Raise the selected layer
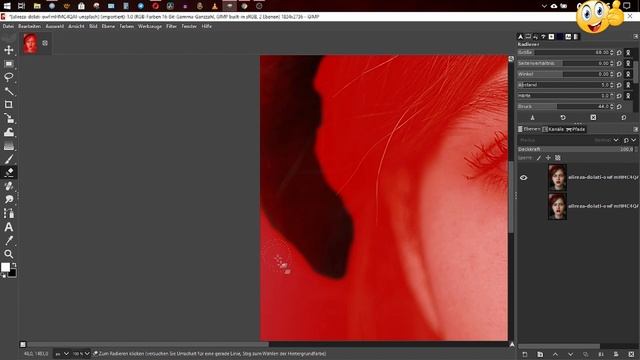This screenshot has width=640, height=360. pos(555,354)
